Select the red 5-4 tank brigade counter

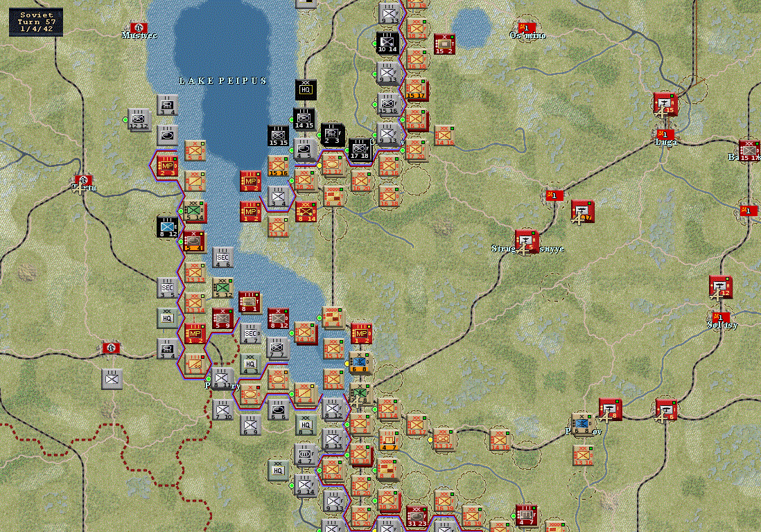point(194,242)
